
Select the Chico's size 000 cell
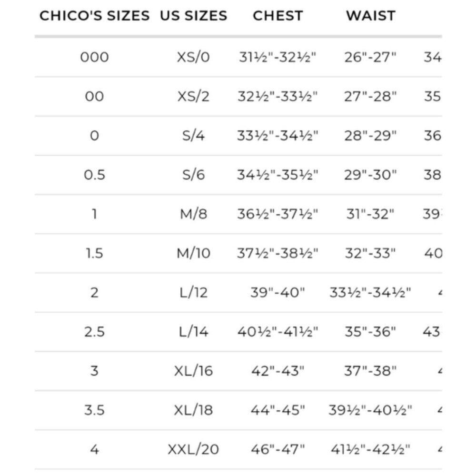[94, 57]
